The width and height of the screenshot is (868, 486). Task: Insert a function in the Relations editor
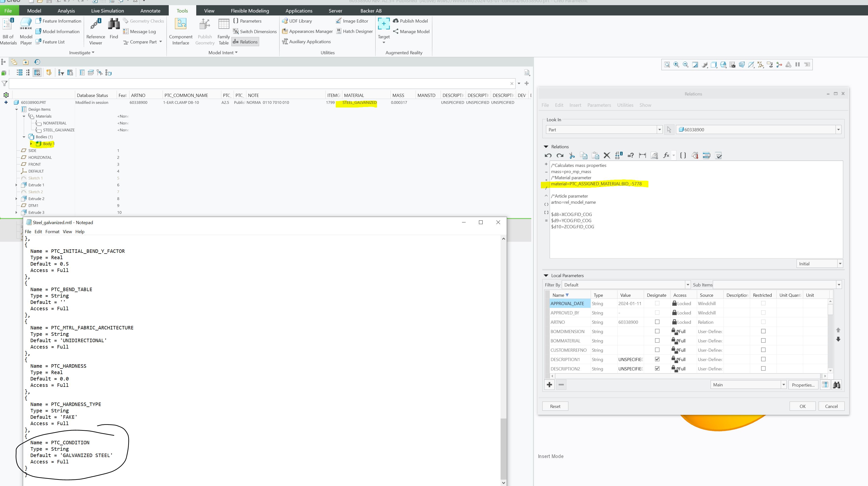(x=666, y=155)
